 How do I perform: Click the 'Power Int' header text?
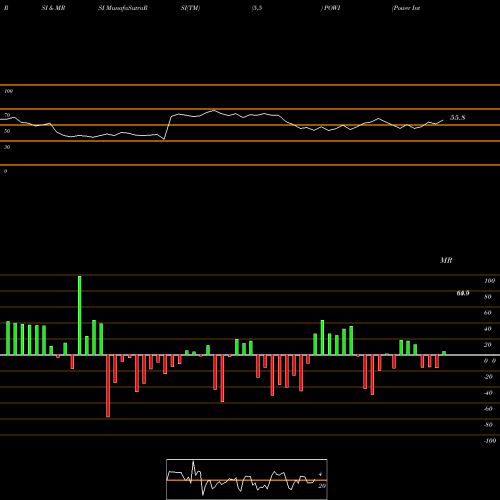(x=406, y=8)
